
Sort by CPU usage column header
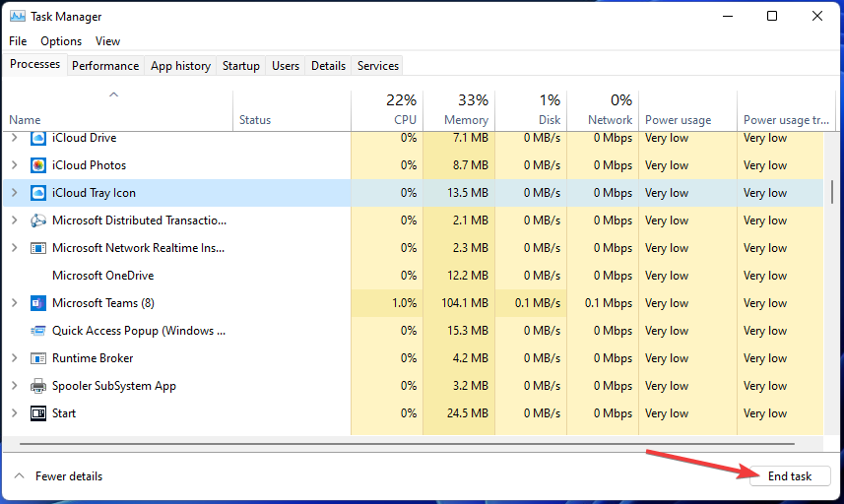pos(387,111)
